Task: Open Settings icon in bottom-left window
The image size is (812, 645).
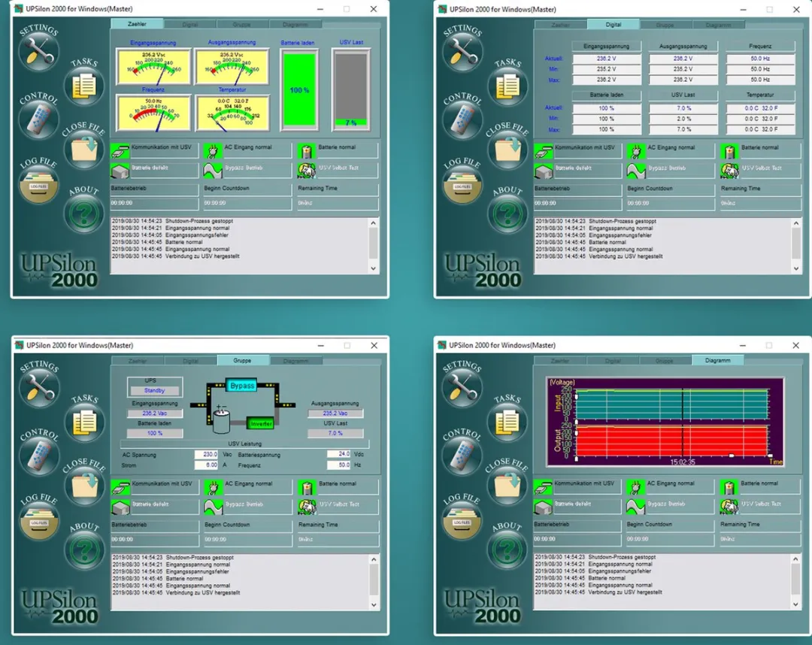Action: pos(39,388)
